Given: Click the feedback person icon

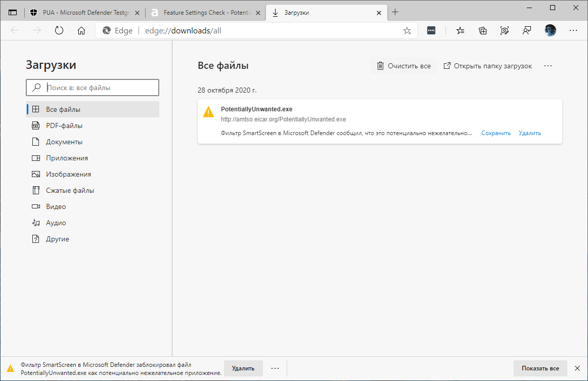Looking at the screenshot, I should tap(527, 30).
